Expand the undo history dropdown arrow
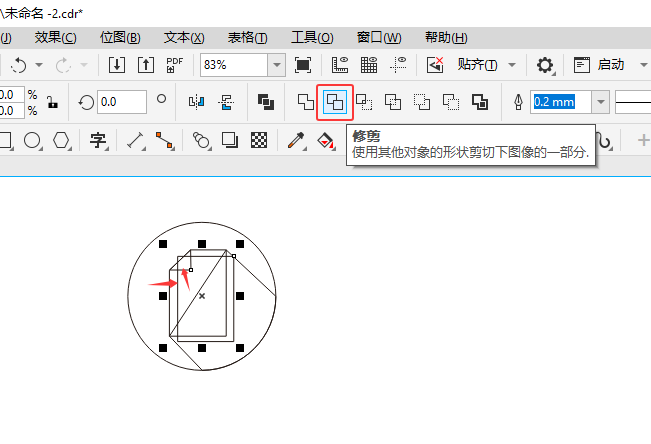 click(39, 65)
